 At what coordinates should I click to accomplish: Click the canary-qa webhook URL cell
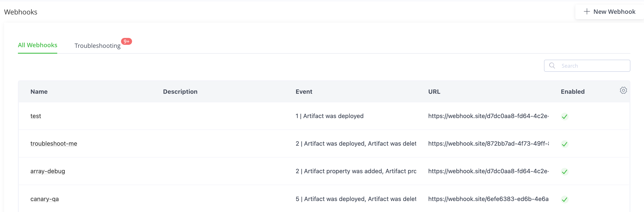488,199
